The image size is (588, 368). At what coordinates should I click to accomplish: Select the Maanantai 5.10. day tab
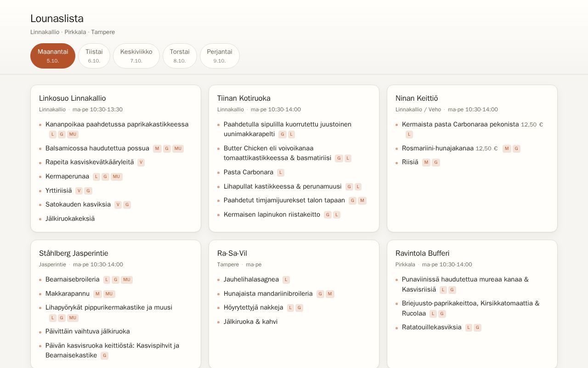53,56
